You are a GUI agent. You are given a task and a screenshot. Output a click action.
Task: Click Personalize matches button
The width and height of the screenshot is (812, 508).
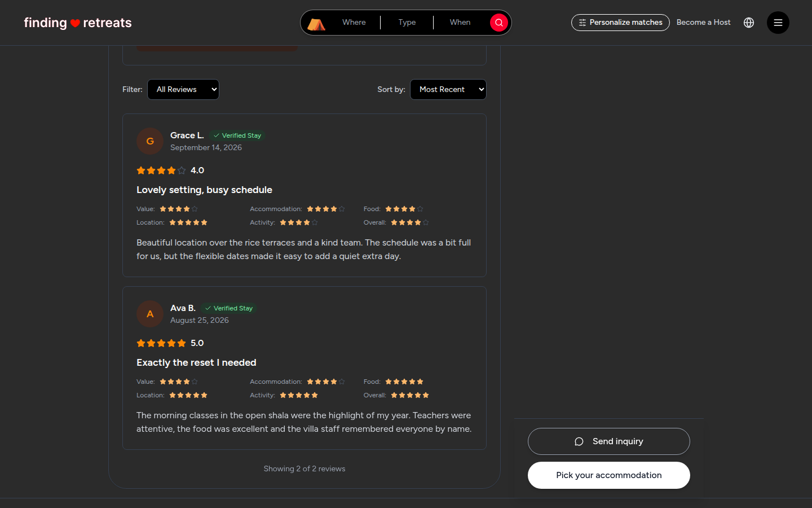click(620, 23)
